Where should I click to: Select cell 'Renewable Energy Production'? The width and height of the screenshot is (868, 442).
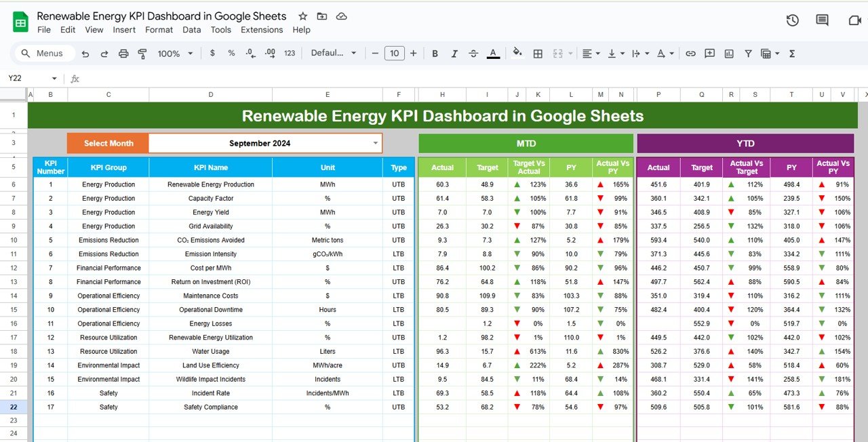211,184
